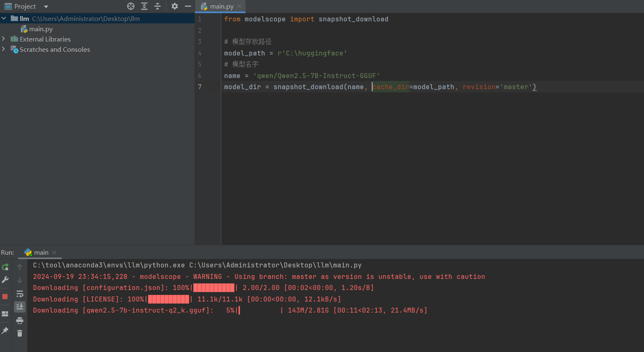The image size is (644, 352).
Task: Toggle Scroll to End in console
Action: 20,307
